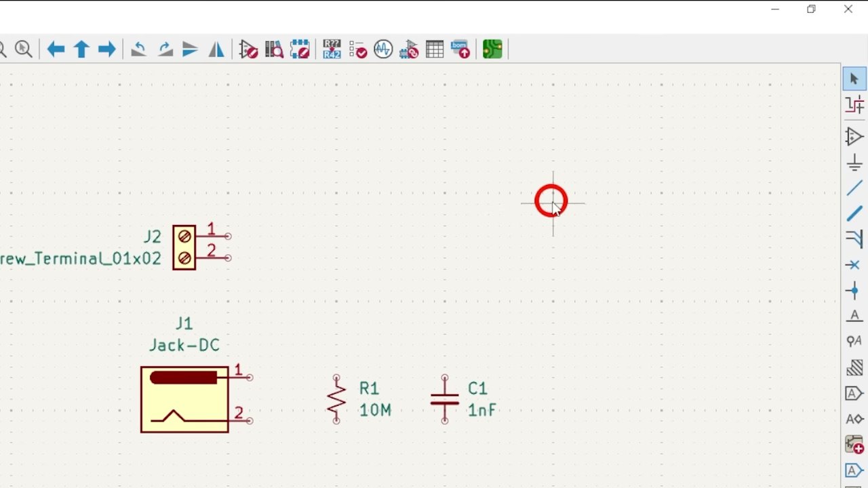This screenshot has width=868, height=488.
Task: Select the net label tool
Action: tap(854, 316)
